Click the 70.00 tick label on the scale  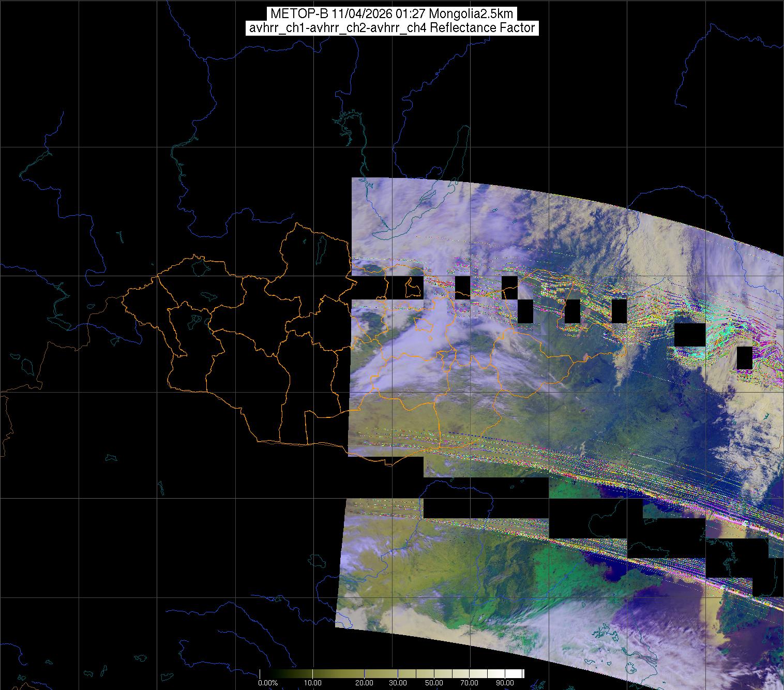coord(470,683)
